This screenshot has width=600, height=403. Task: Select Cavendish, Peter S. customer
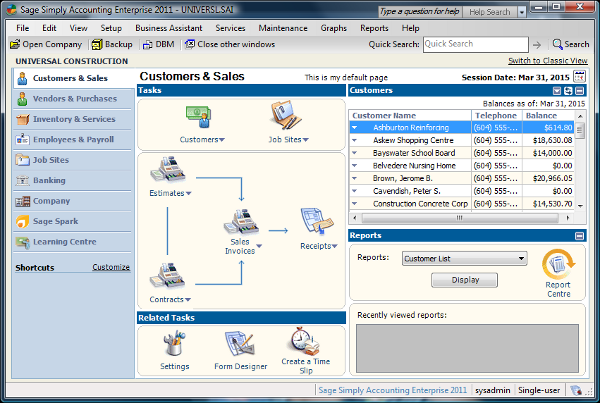[x=461, y=191]
